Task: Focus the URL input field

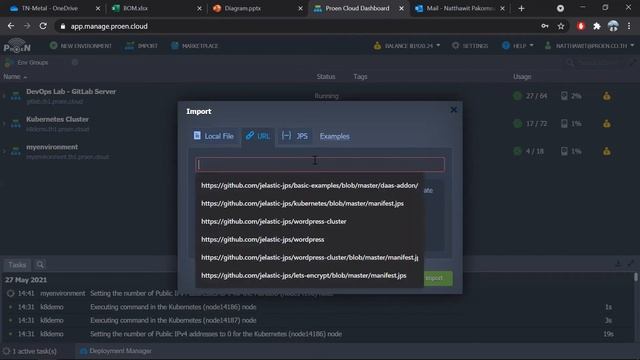Action: click(320, 164)
